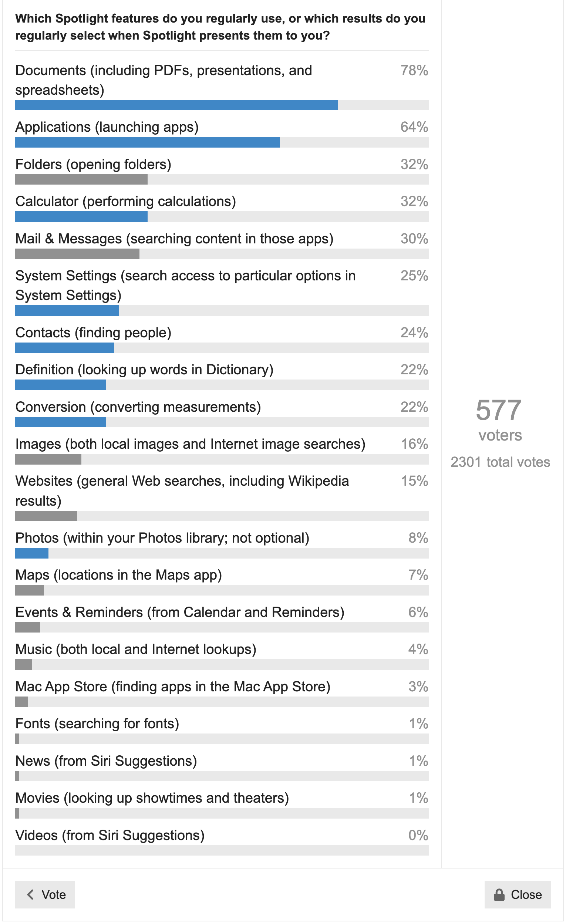
Task: Click the Vote back button
Action: click(x=45, y=894)
